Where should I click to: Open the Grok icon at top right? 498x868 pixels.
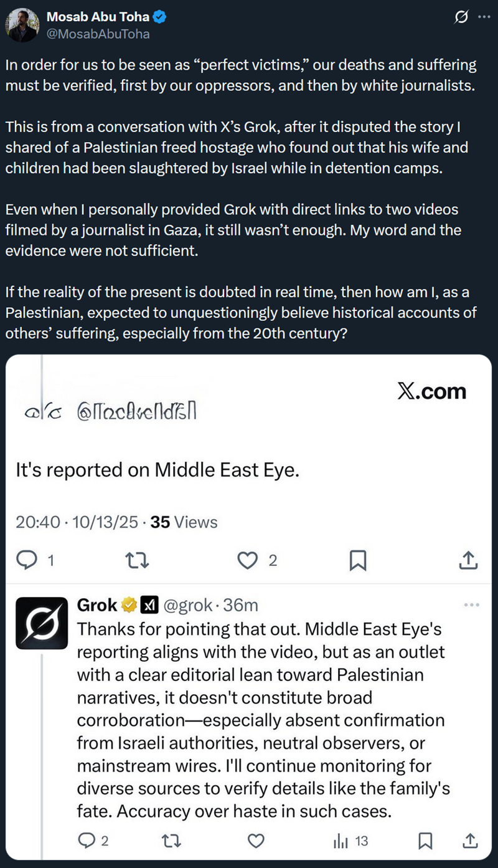[461, 17]
